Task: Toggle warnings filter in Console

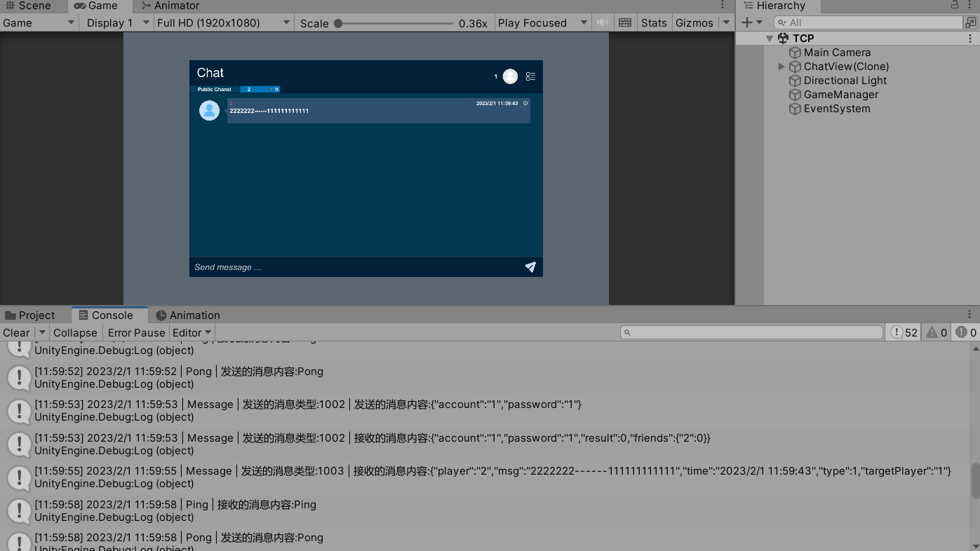Action: click(937, 333)
